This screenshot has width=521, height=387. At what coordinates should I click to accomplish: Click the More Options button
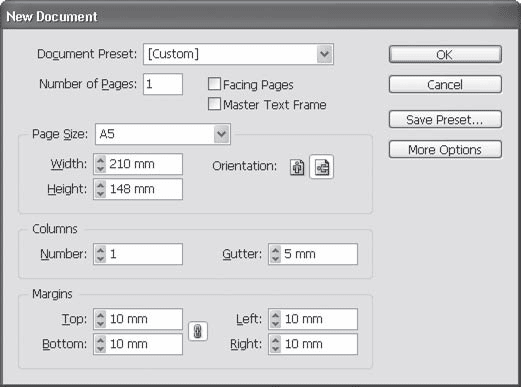pyautogui.click(x=445, y=149)
